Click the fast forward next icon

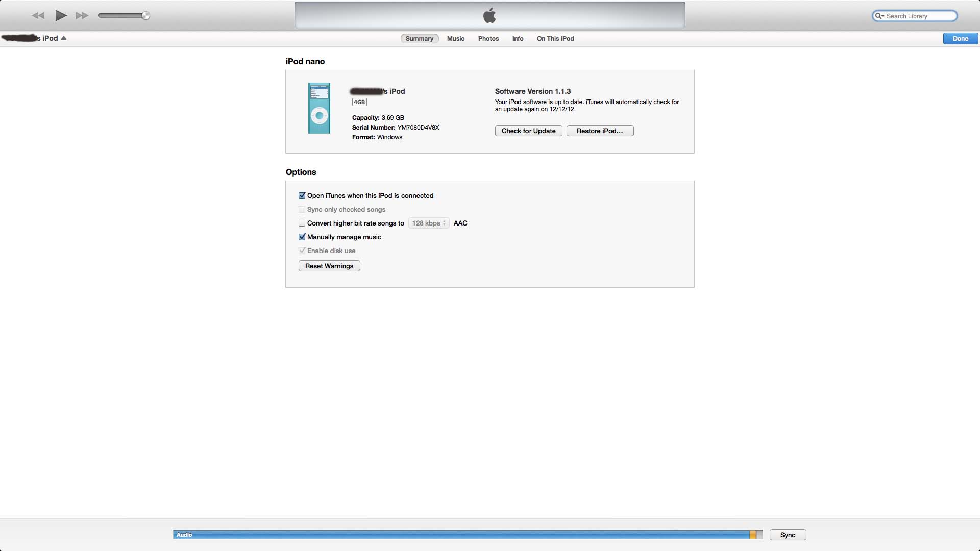point(82,16)
